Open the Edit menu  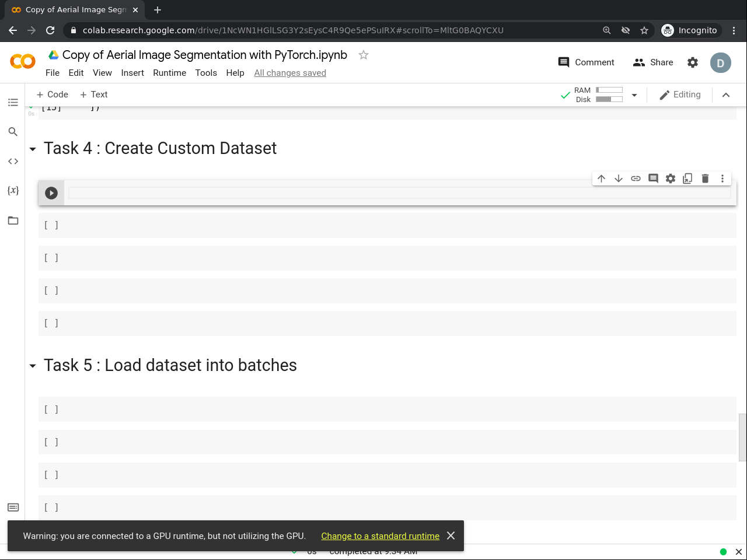[x=76, y=73]
